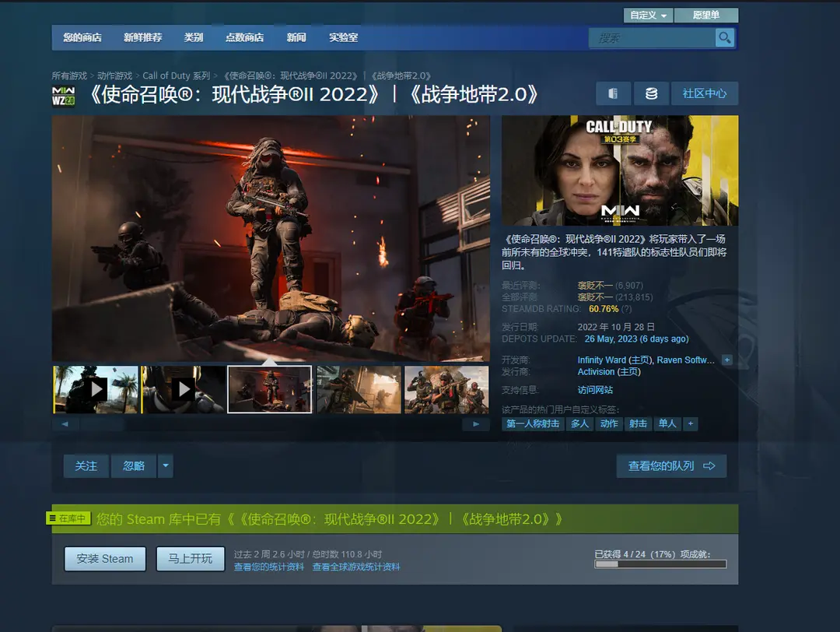The image size is (840, 632).
Task: Open the Infinity Ward developer link
Action: pyautogui.click(x=601, y=360)
